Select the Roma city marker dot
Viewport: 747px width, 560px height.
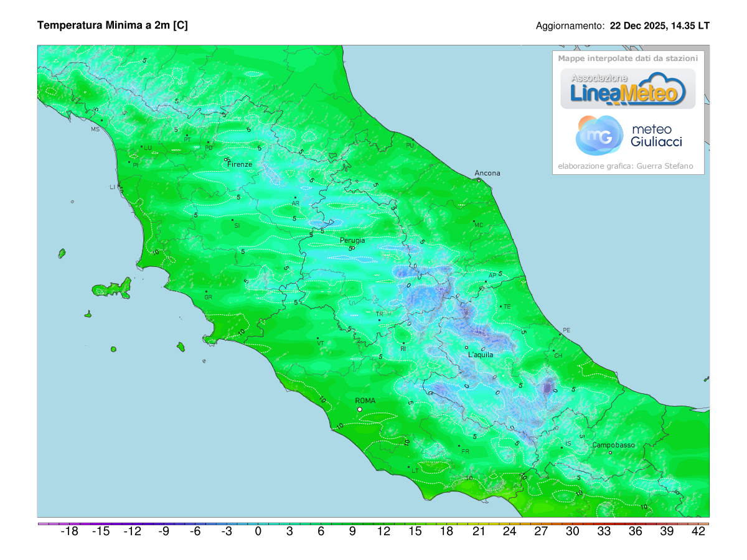(359, 409)
